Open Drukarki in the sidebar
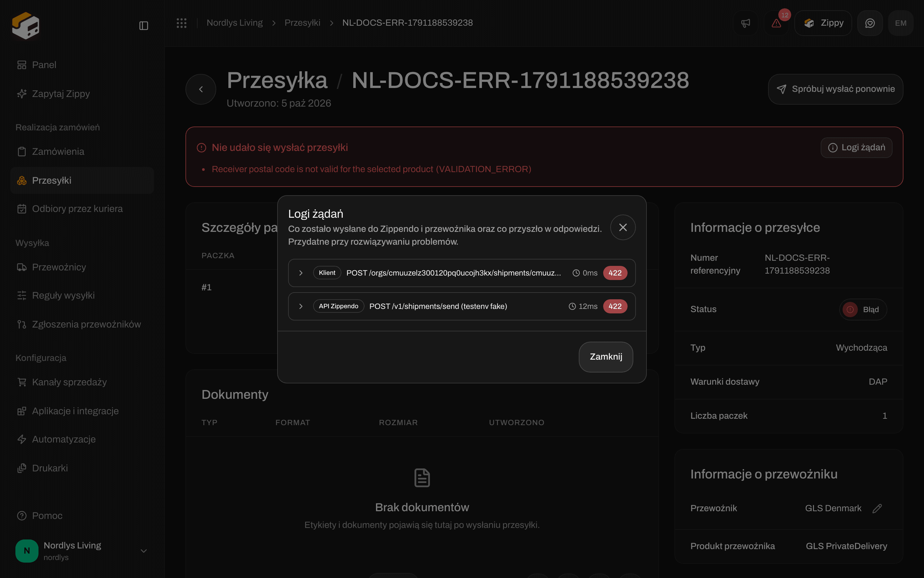Screen dimensions: 924x578 [82, 468]
